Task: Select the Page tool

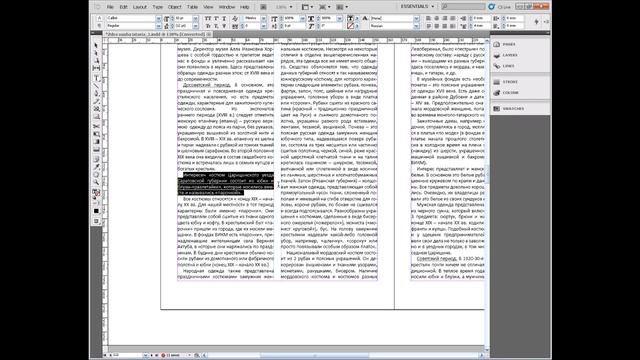Action: tap(96, 60)
